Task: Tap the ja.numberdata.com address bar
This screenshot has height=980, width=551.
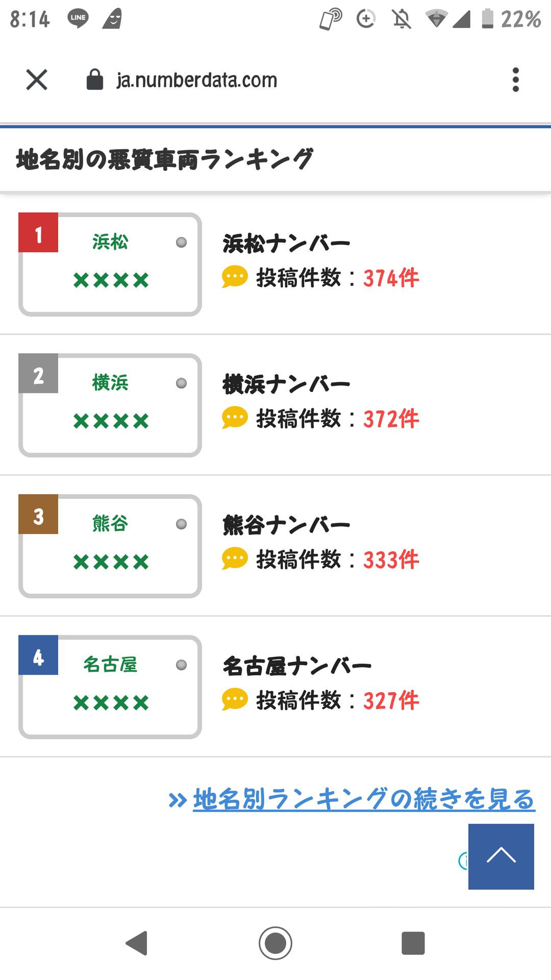Action: 197,80
